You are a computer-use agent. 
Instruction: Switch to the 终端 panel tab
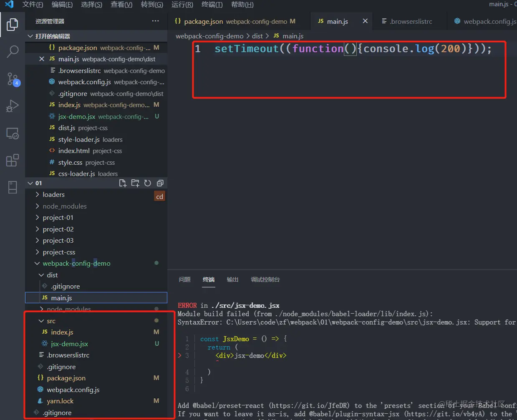tap(209, 279)
